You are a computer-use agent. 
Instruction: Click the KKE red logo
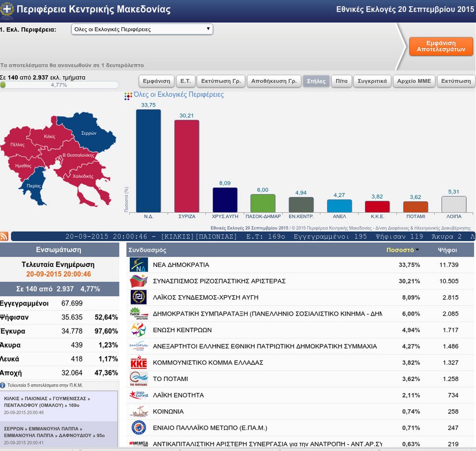pyautogui.click(x=139, y=363)
